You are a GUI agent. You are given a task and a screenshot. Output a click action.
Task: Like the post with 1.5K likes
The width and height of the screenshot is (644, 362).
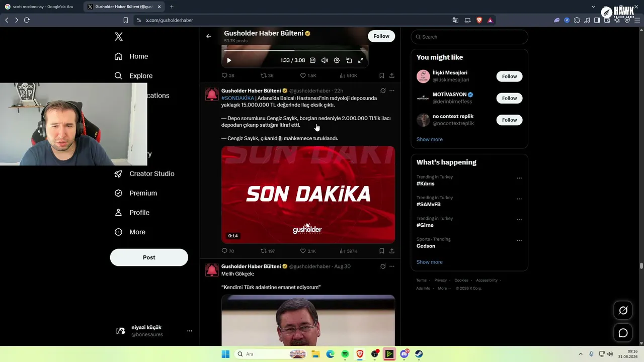point(308,75)
